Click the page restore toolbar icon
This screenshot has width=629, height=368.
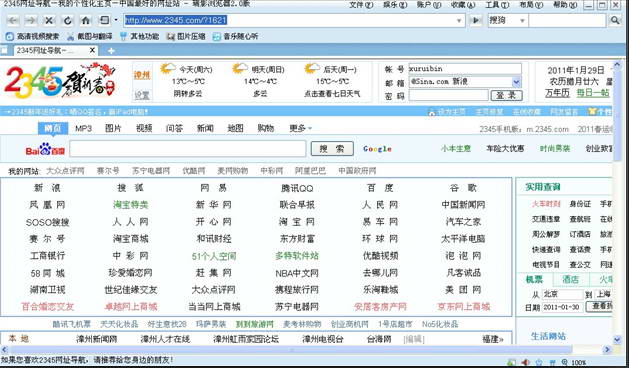(104, 20)
